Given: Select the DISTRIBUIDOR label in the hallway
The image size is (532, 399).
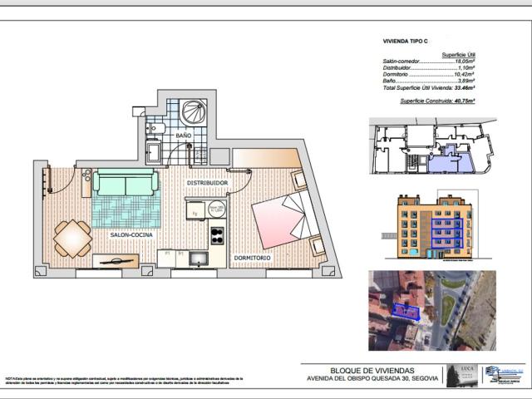Looking at the screenshot, I should click(206, 173).
